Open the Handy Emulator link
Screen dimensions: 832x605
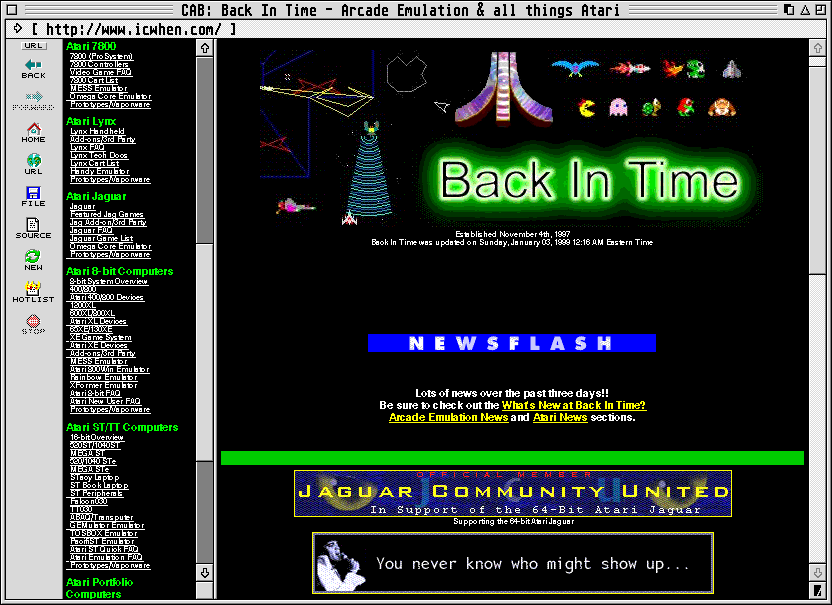pos(100,171)
